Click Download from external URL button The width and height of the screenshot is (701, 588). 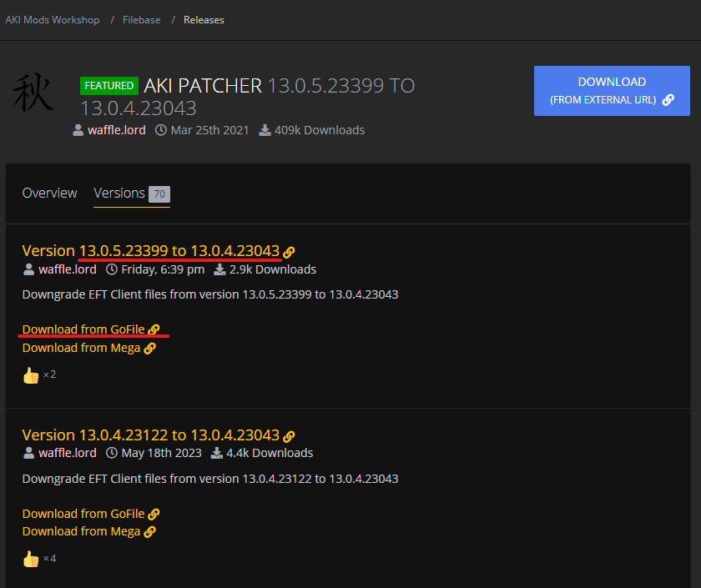pos(612,91)
